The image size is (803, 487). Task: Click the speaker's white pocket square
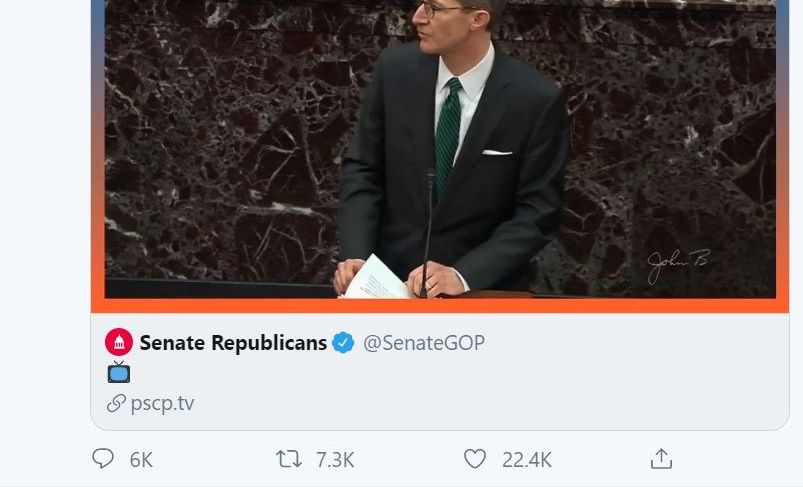[497, 152]
